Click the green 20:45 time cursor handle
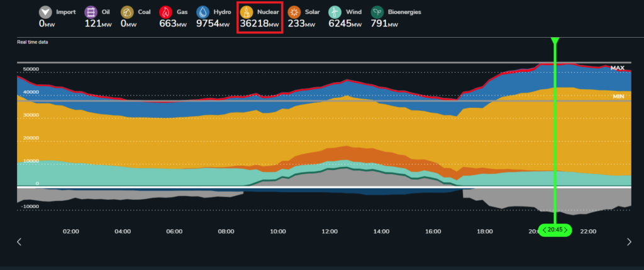Viewport: 644px width, 270px height. pyautogui.click(x=555, y=230)
